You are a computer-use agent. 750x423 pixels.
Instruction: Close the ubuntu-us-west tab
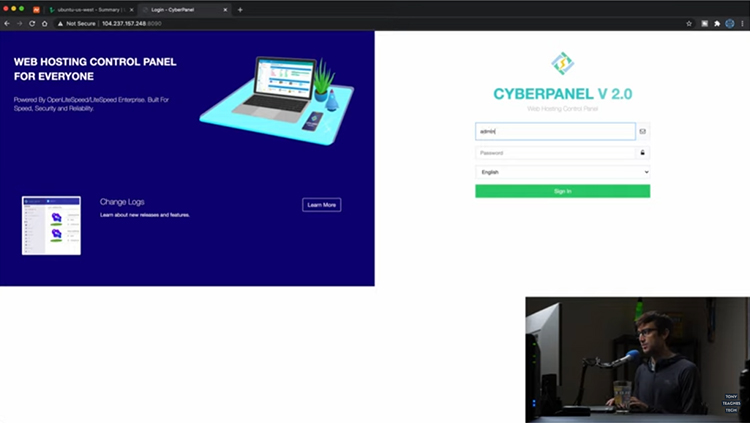(132, 10)
